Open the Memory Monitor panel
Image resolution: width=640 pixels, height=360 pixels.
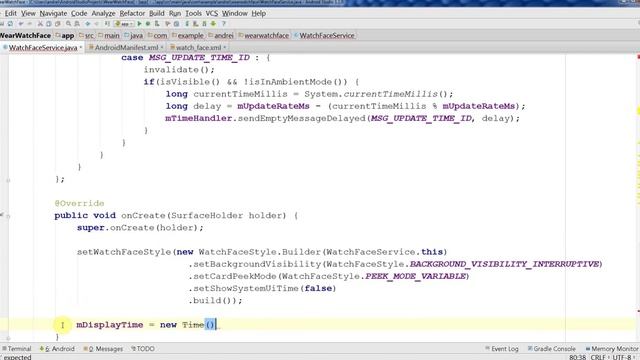click(612, 349)
